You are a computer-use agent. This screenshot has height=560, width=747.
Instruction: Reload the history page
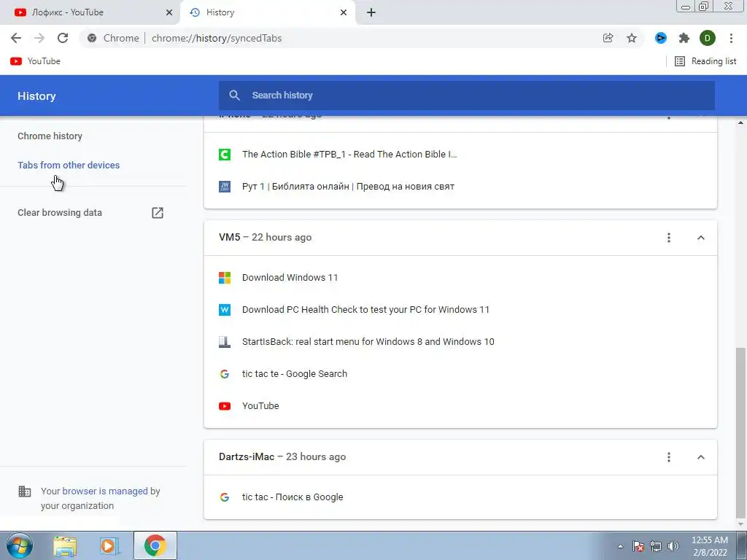pyautogui.click(x=63, y=38)
